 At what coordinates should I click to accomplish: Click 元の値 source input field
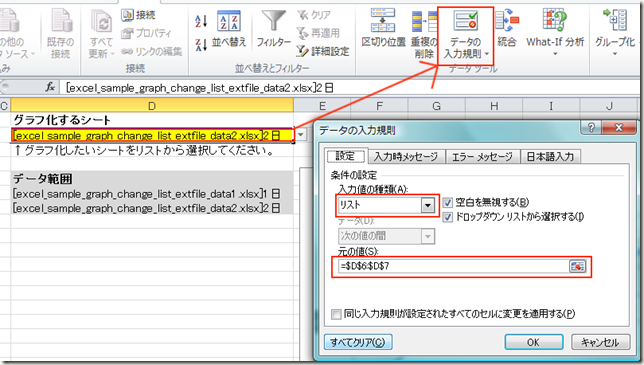click(453, 266)
